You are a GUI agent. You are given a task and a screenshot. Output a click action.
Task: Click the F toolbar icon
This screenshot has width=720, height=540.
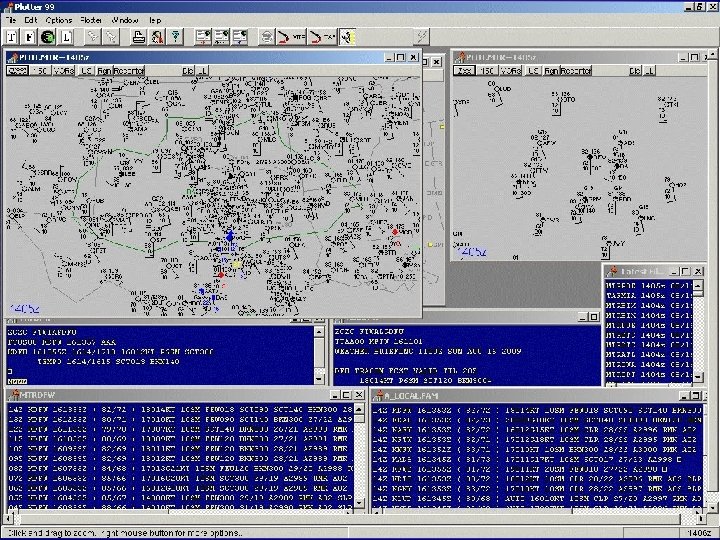[x=30, y=37]
